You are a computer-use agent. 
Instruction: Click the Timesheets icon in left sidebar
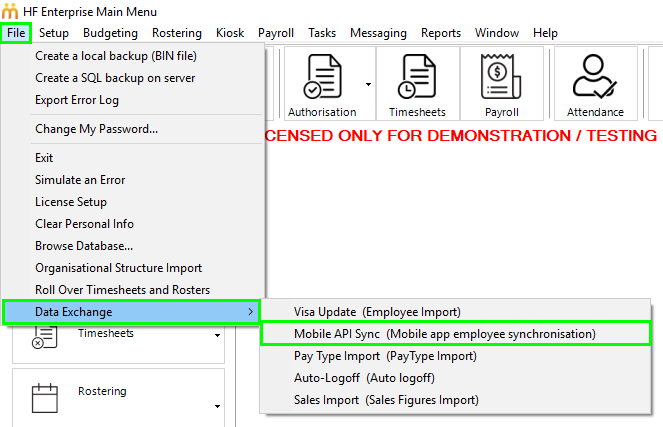pyautogui.click(x=44, y=340)
